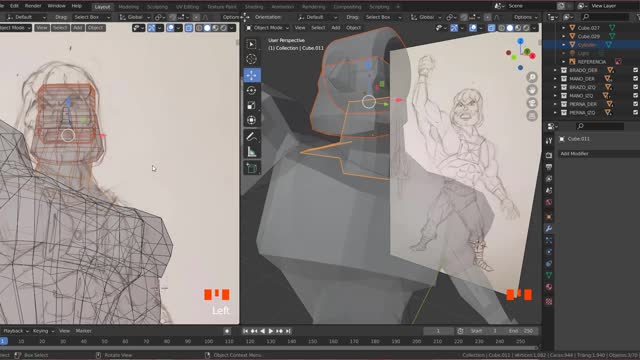
Task: Expand the REFERENCIA outliner item
Action: (x=564, y=62)
